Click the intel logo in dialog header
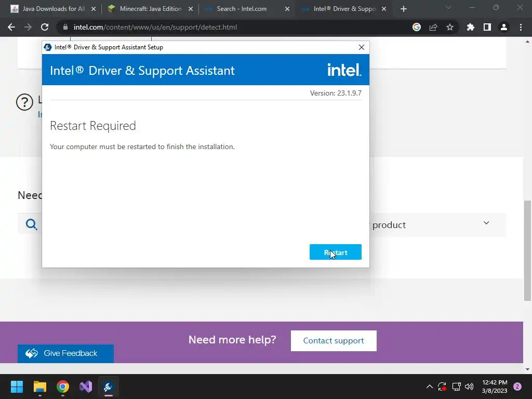532x399 pixels. coord(344,70)
